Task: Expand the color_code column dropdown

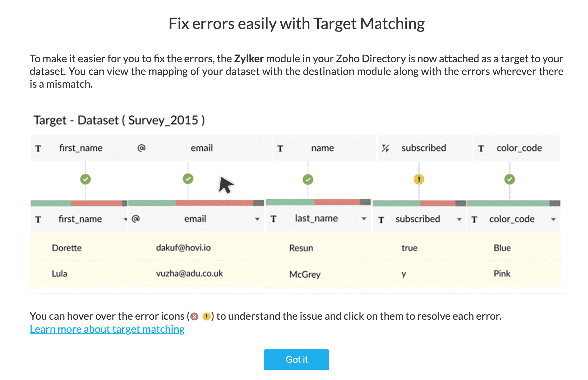Action: point(553,219)
